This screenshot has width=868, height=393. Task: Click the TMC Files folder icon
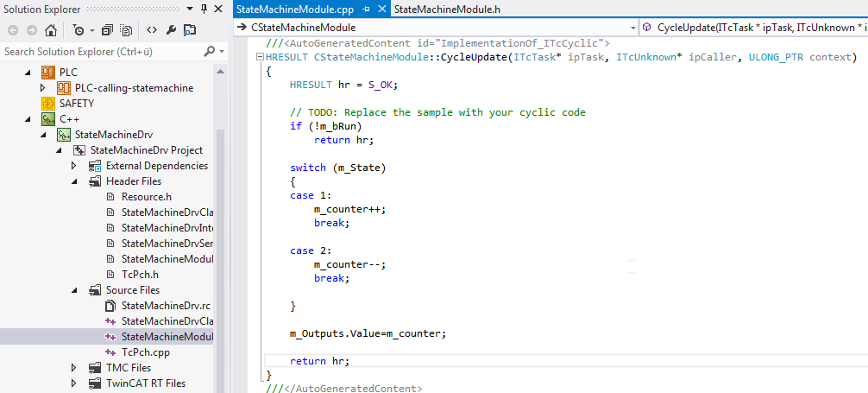95,367
